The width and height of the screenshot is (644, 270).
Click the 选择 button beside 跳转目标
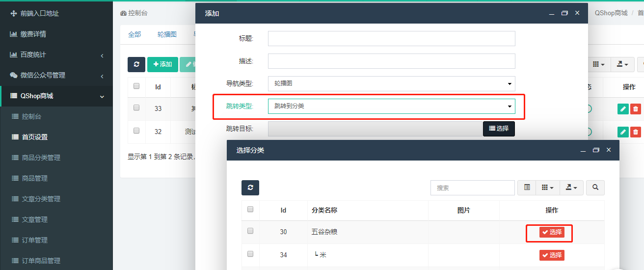[499, 129]
